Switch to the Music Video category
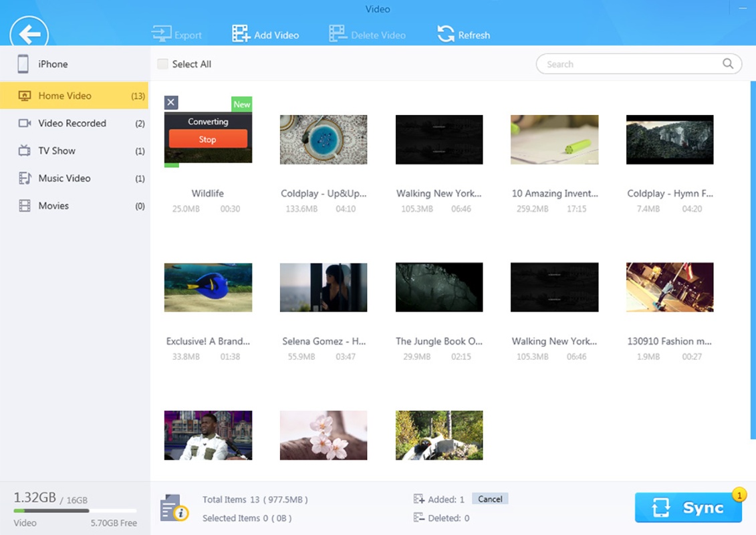Screen dimensions: 756x535 tap(64, 178)
